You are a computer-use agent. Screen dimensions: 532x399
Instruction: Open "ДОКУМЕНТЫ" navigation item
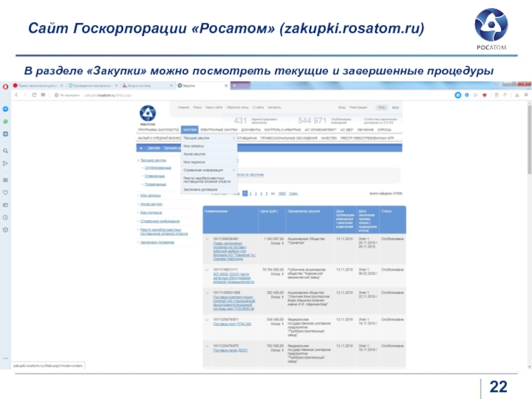click(x=251, y=130)
